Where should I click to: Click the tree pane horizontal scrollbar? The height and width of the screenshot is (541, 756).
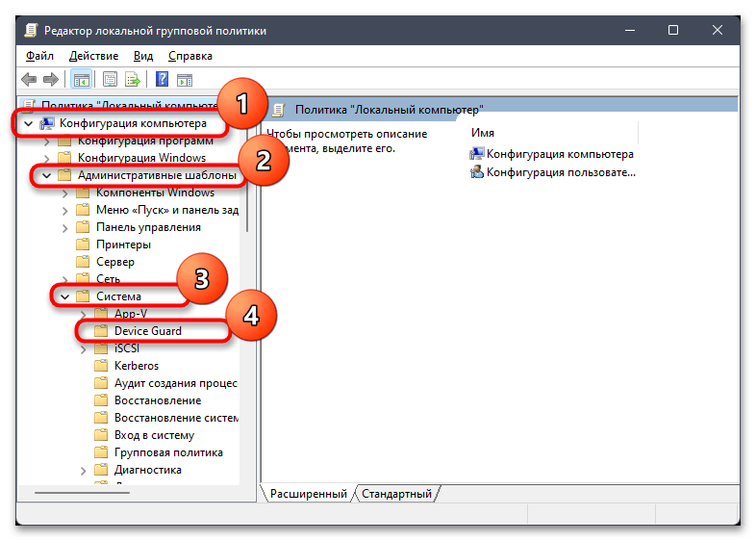82,493
